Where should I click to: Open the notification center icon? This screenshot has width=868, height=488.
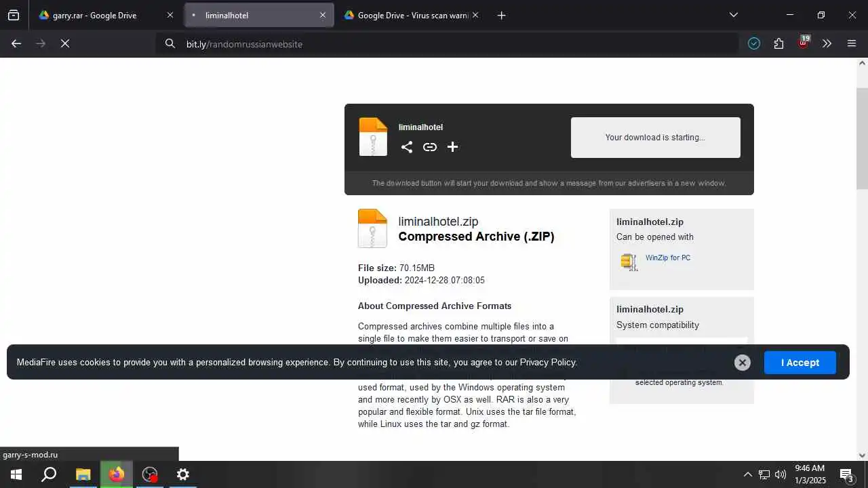(x=846, y=474)
